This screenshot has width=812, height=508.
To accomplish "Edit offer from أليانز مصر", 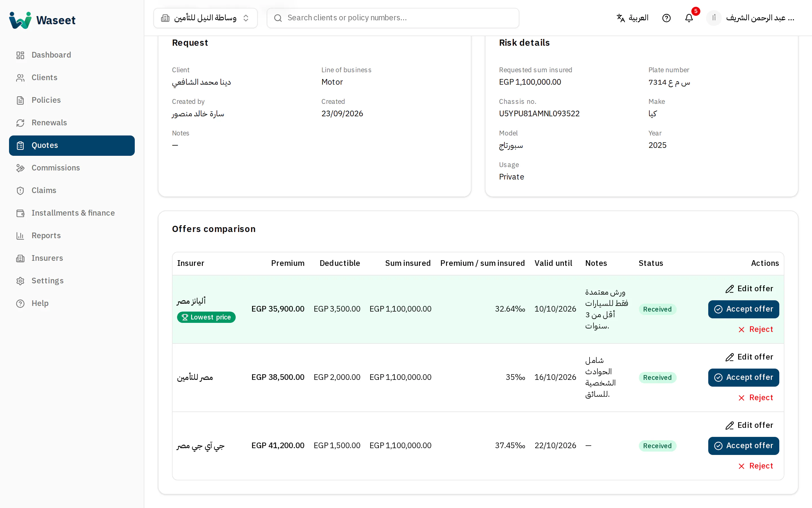I will pos(749,289).
